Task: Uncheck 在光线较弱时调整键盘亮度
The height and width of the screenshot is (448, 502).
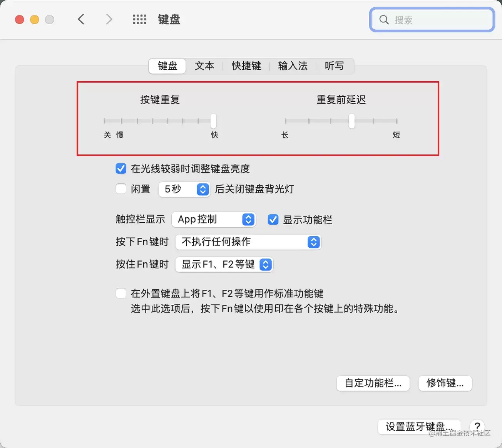Action: coord(121,168)
